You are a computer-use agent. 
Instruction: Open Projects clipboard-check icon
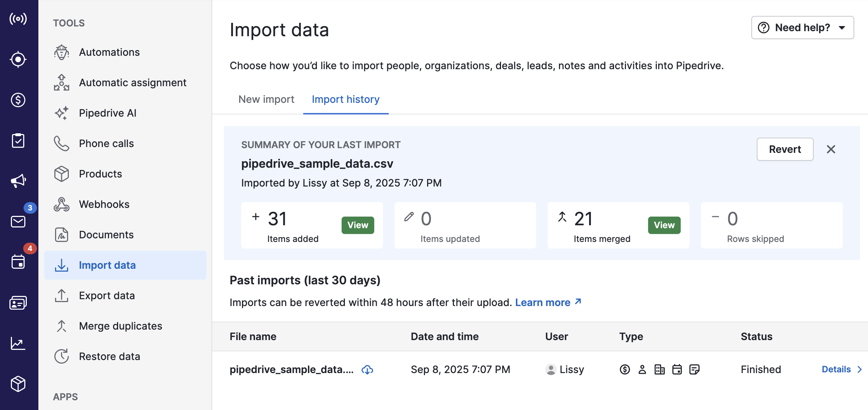pyautogui.click(x=18, y=141)
